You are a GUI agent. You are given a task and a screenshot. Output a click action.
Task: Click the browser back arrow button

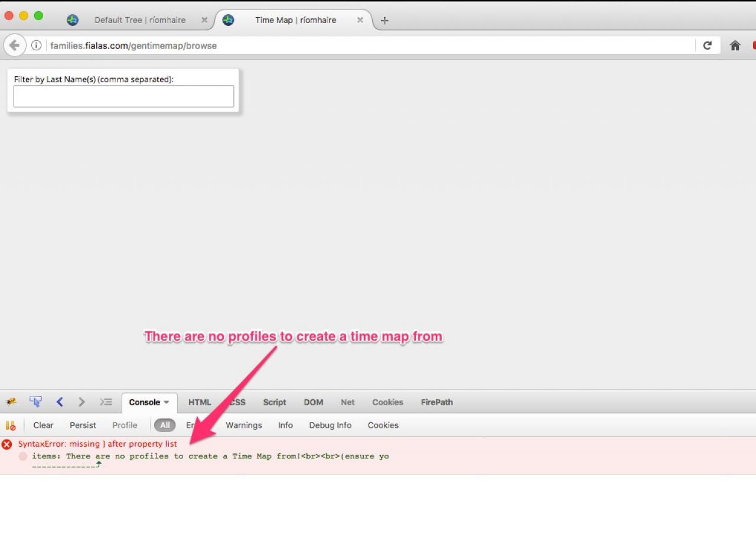coord(14,45)
